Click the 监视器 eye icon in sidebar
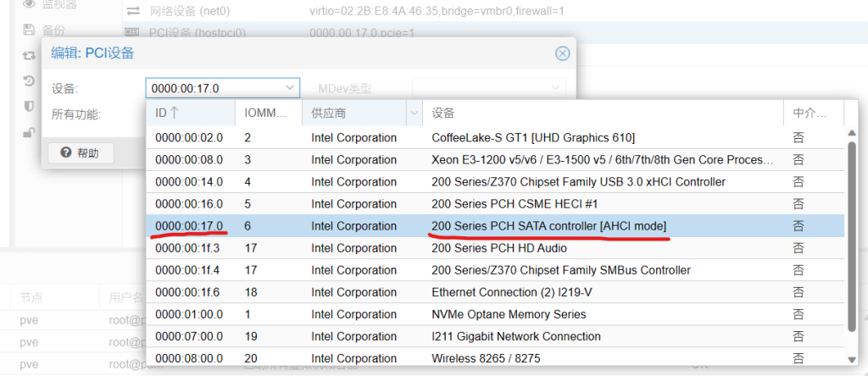 pyautogui.click(x=29, y=5)
